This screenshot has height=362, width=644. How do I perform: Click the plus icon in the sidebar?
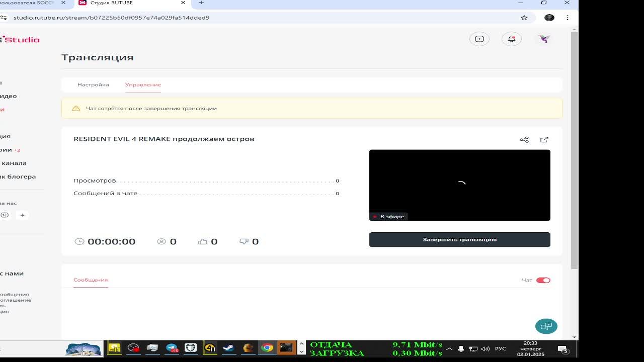[22, 215]
